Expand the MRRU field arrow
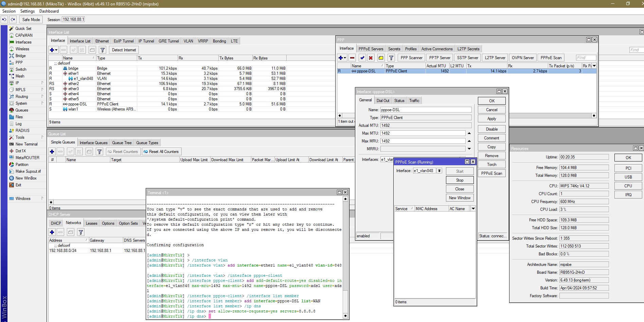 469,149
